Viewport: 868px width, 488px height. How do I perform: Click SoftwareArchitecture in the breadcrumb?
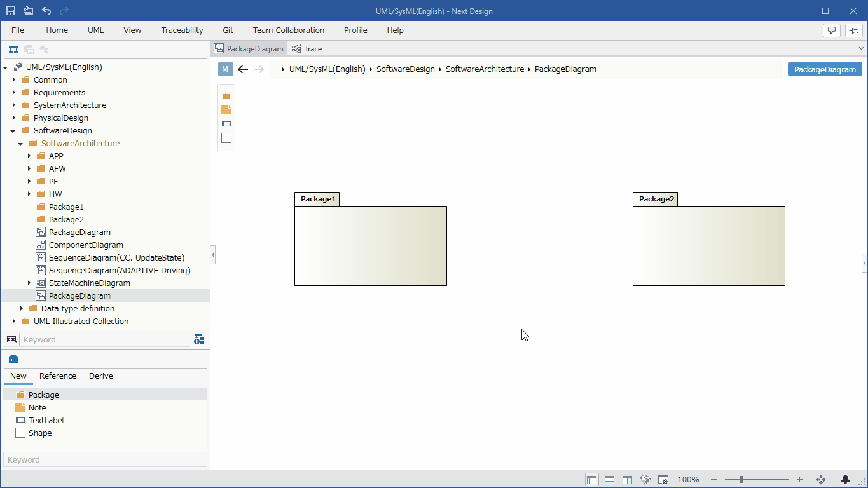485,69
